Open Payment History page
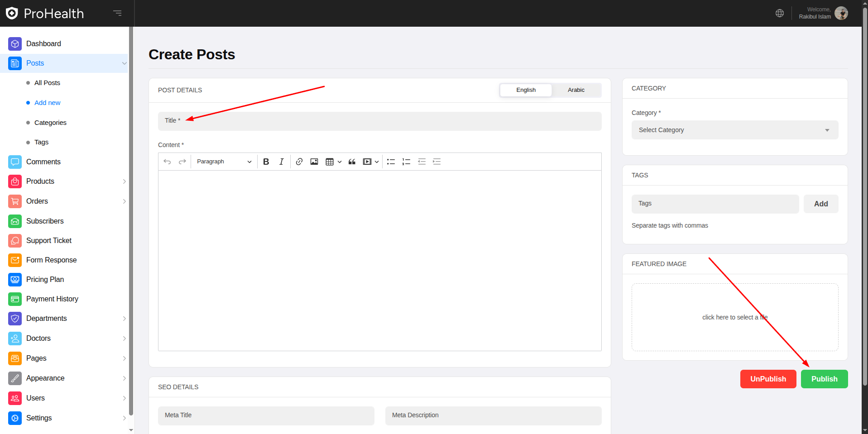 52,299
